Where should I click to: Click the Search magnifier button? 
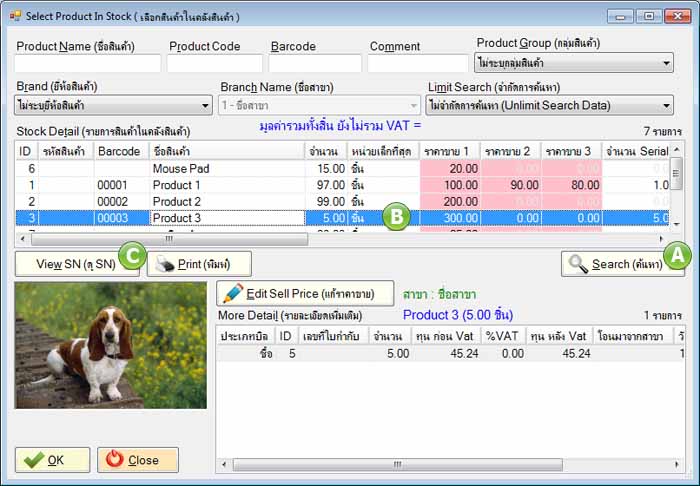tap(612, 264)
